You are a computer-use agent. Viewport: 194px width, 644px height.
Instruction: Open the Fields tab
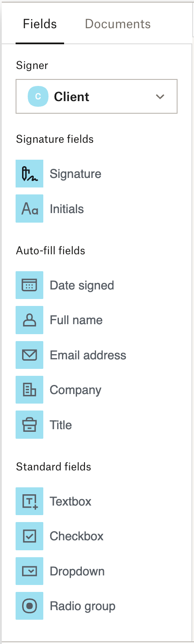[40, 23]
